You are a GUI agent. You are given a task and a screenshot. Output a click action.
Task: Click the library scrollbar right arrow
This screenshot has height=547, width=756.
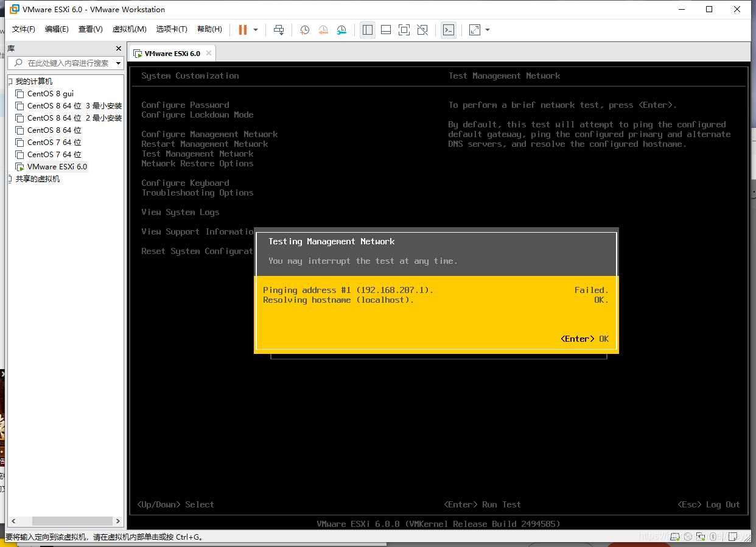tap(118, 521)
